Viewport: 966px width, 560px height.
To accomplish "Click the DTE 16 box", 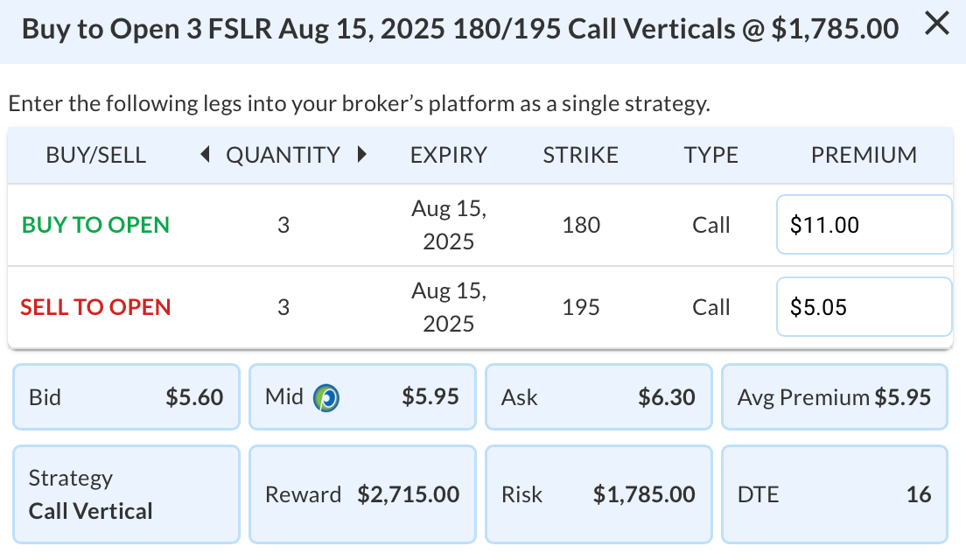I will click(834, 494).
